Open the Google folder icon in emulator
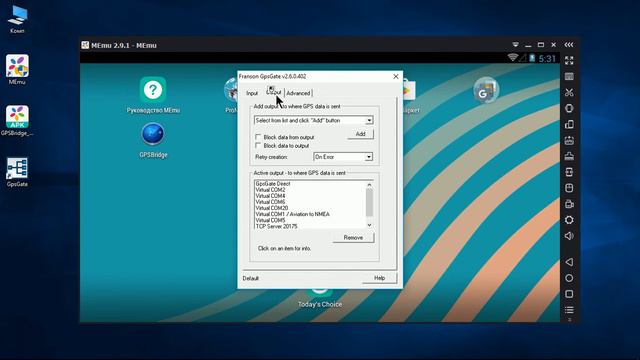The width and height of the screenshot is (640, 360). [486, 89]
